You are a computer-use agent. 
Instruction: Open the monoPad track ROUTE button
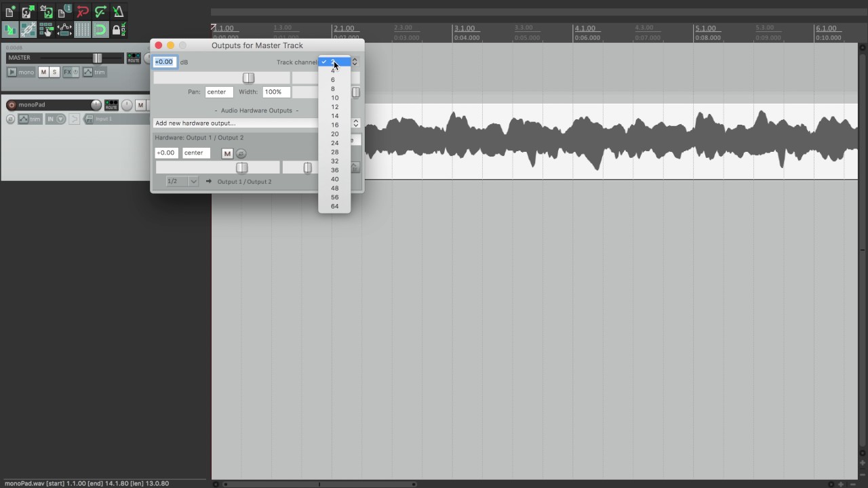111,105
